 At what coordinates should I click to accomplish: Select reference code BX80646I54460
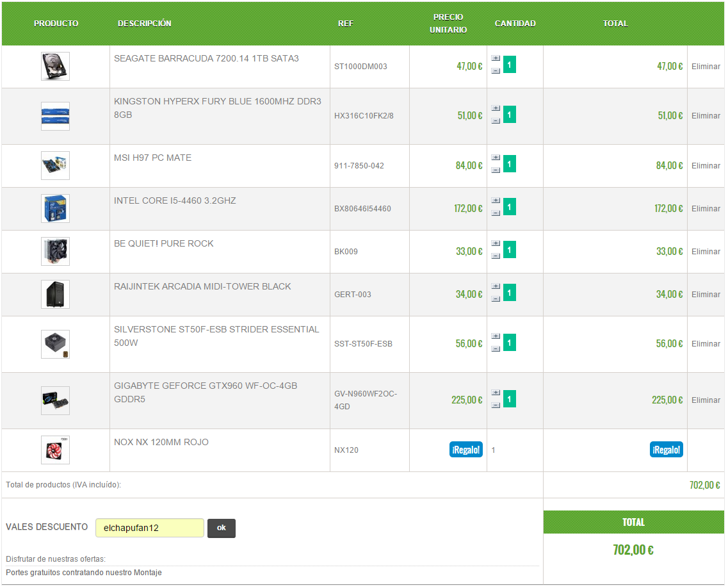point(362,209)
